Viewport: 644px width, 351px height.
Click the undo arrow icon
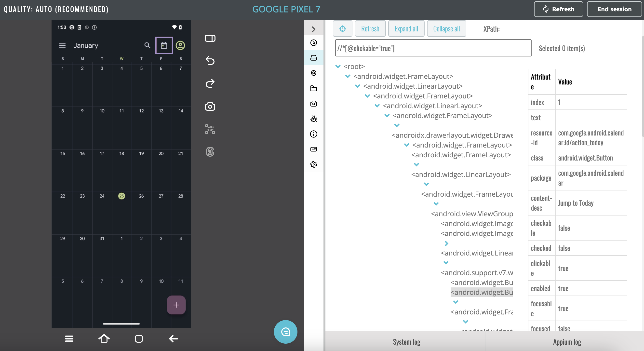coord(210,60)
